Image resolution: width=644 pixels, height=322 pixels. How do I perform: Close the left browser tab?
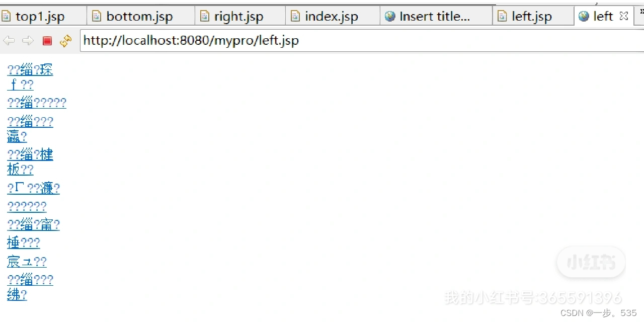(x=624, y=16)
